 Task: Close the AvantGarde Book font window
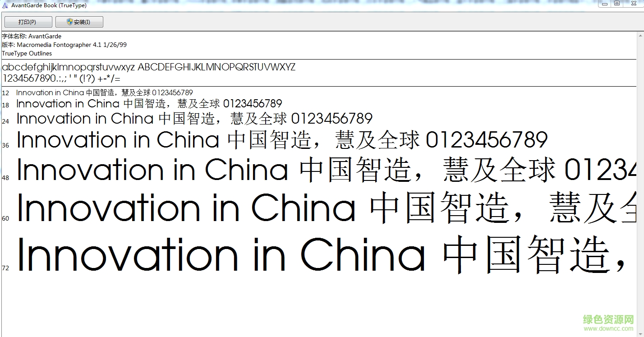click(x=634, y=4)
